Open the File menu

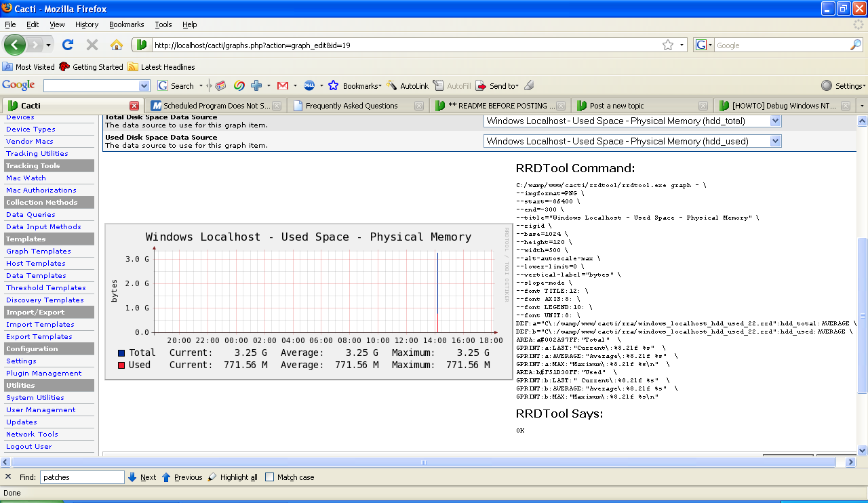pos(10,24)
